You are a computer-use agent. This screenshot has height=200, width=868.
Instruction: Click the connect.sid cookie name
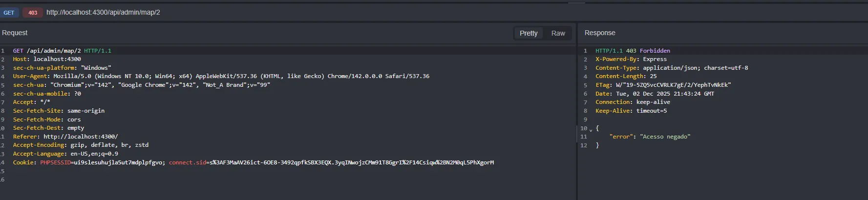pos(188,162)
